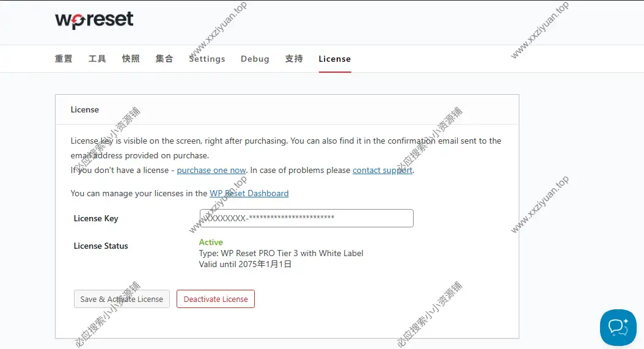Open the WP Reset Dashboard link
Image resolution: width=644 pixels, height=349 pixels.
[249, 193]
